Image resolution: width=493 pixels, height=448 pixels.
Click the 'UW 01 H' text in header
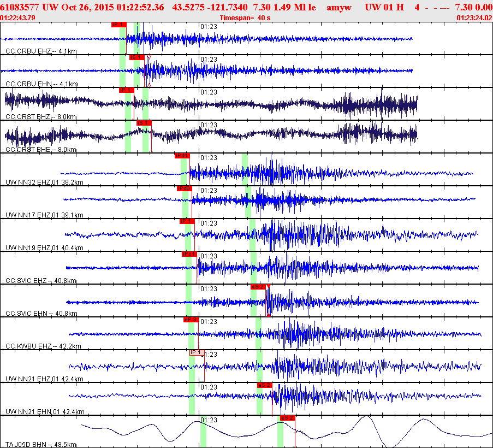click(384, 7)
